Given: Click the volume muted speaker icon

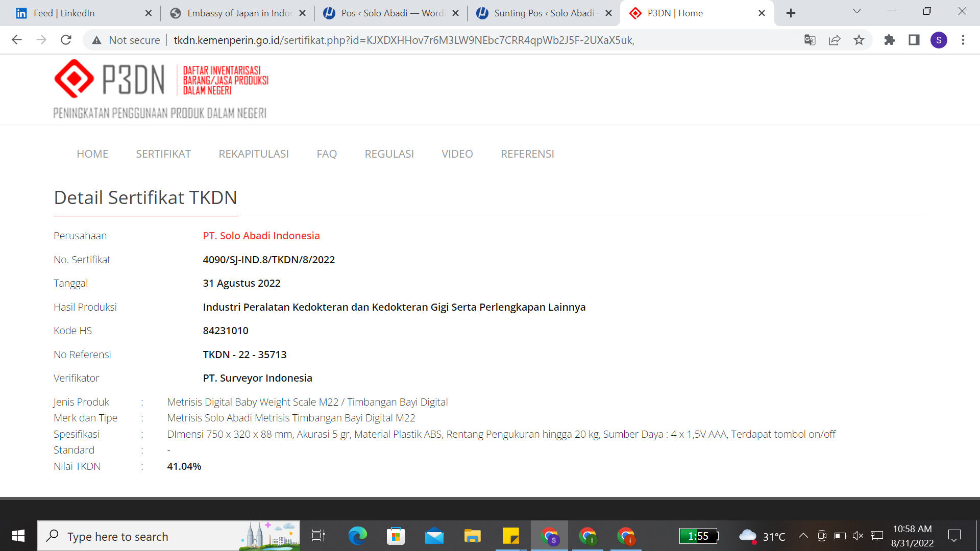Looking at the screenshot, I should point(858,536).
